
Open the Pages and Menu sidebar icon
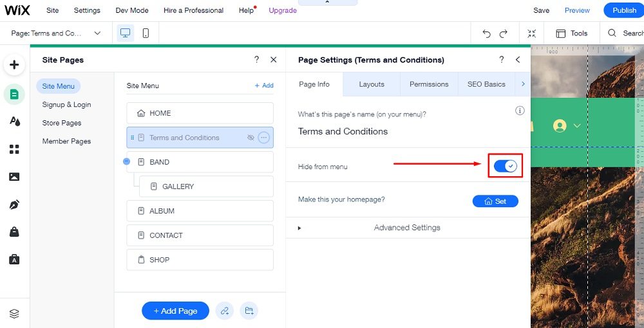pos(14,95)
